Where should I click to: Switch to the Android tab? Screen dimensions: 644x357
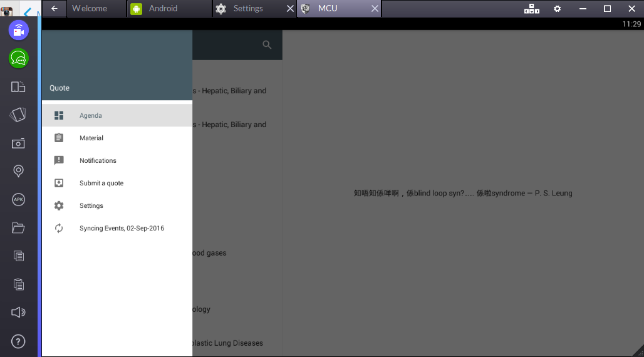(x=163, y=9)
